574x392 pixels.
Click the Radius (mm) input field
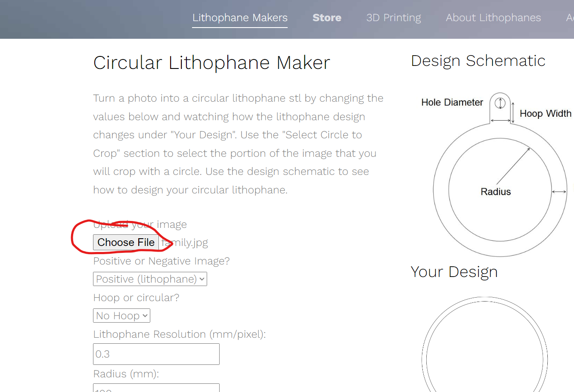tap(156, 389)
